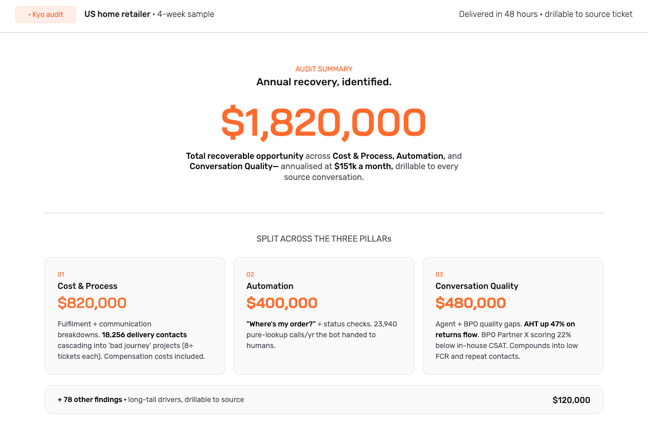Viewport: 648px width, 437px height.
Task: Open the Automation card
Action: [324, 316]
